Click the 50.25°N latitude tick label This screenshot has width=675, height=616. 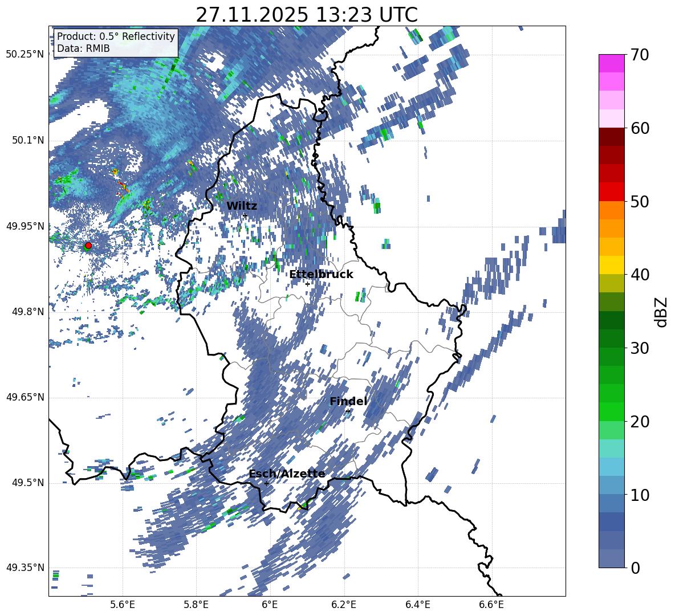tap(26, 55)
